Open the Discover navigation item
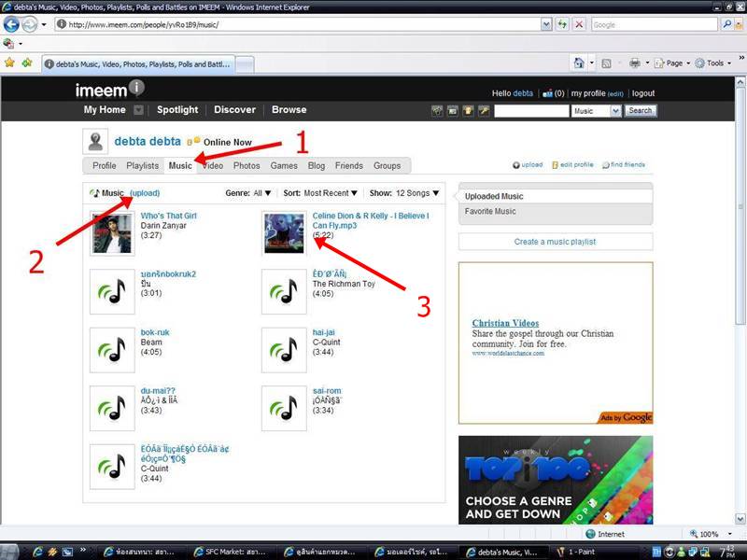Screen dimensions: 747x560 coord(235,109)
